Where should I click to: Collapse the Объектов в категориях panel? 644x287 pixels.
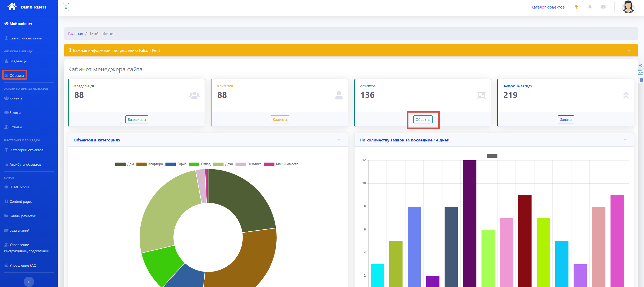[x=339, y=140]
